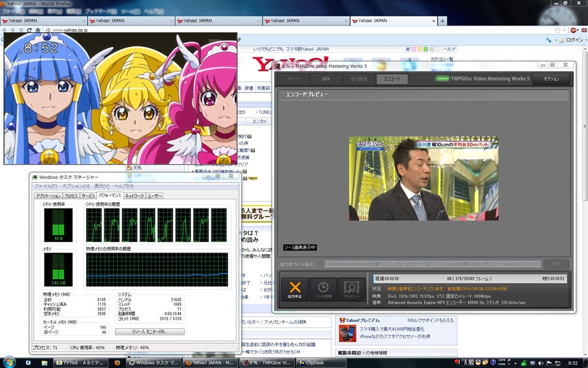Select the orange Yahoo theme color swatch

(x=420, y=49)
